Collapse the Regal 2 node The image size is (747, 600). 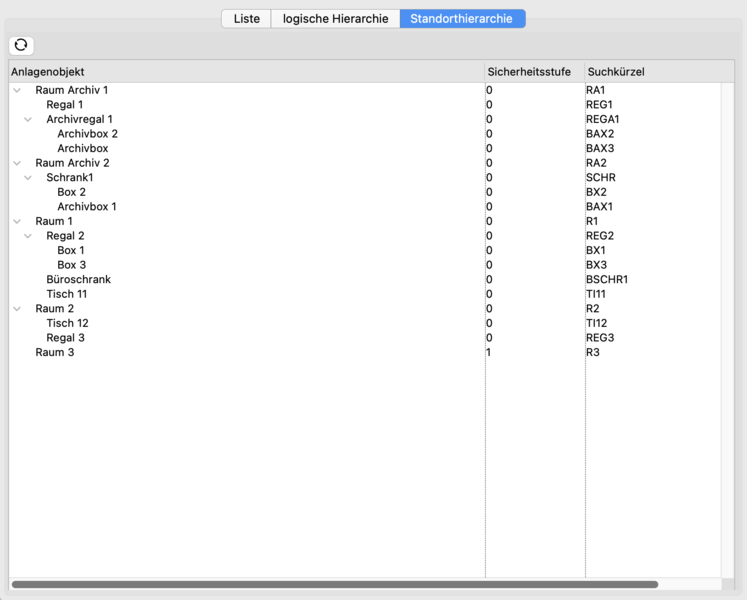[28, 236]
